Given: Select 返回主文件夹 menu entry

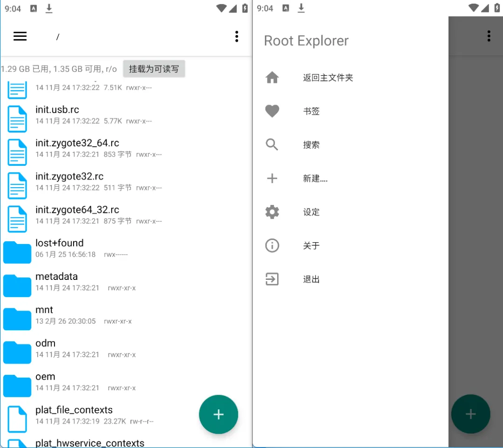Looking at the screenshot, I should click(x=328, y=78).
